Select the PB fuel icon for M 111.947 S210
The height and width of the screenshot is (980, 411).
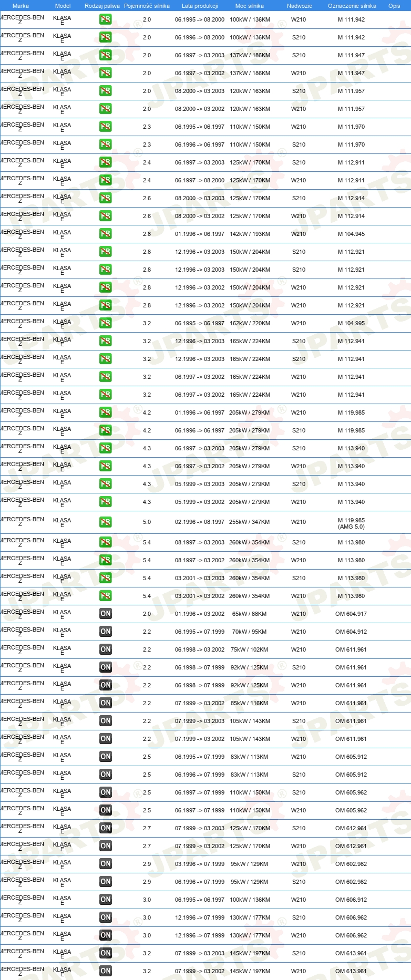point(106,55)
